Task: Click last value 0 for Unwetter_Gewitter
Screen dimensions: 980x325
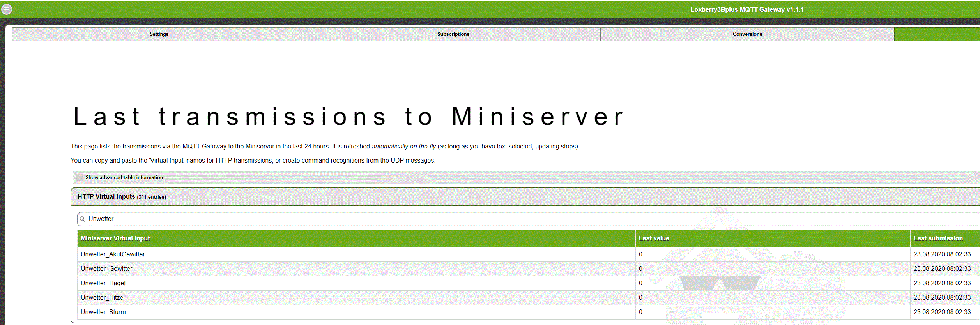Action: coord(640,269)
